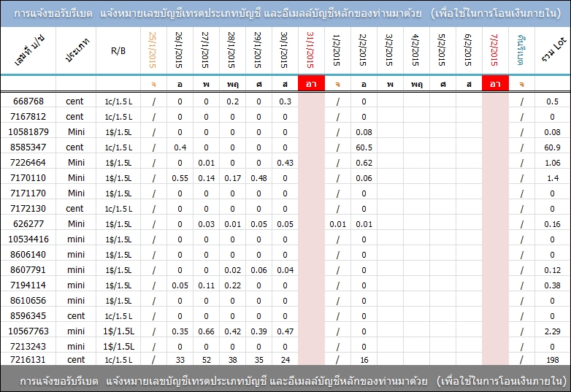Select account number 626277

[28, 224]
